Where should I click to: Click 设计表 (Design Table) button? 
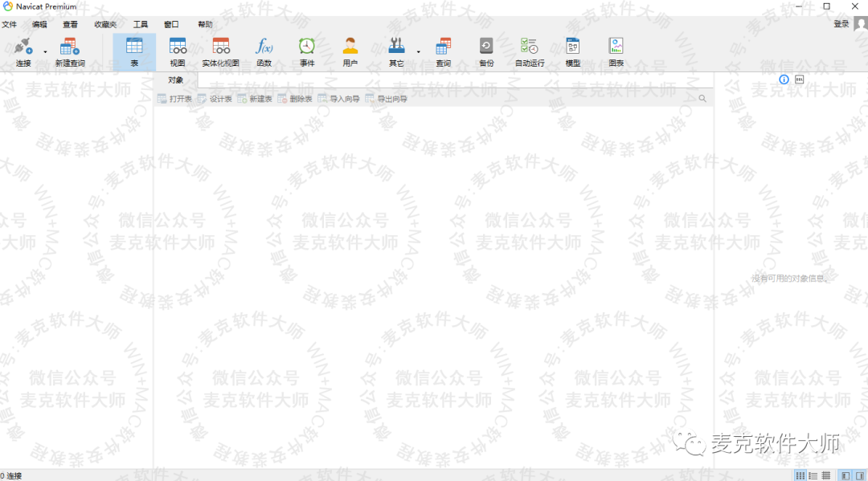coord(215,99)
